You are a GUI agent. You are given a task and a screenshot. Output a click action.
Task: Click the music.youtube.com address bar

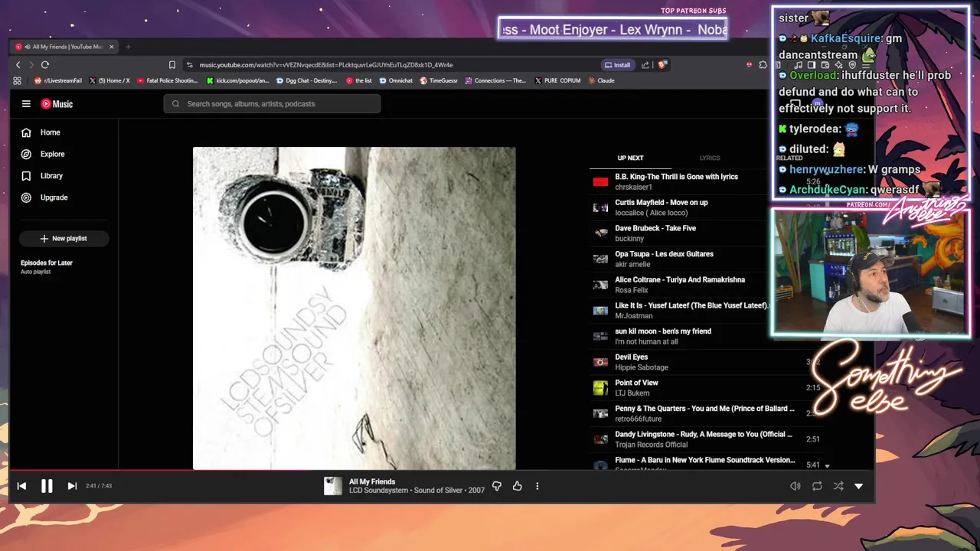(x=325, y=65)
